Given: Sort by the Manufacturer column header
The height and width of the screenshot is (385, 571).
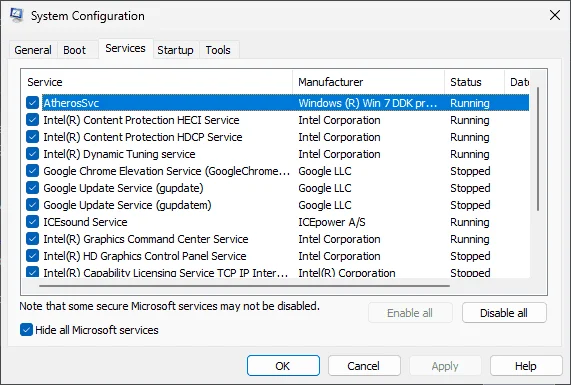Looking at the screenshot, I should 369,82.
